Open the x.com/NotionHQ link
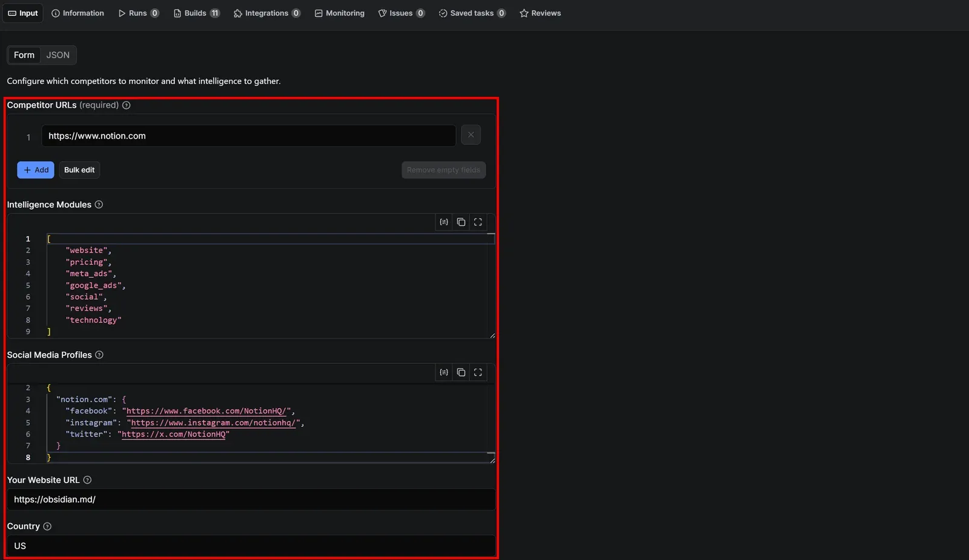The image size is (969, 560). [x=173, y=434]
